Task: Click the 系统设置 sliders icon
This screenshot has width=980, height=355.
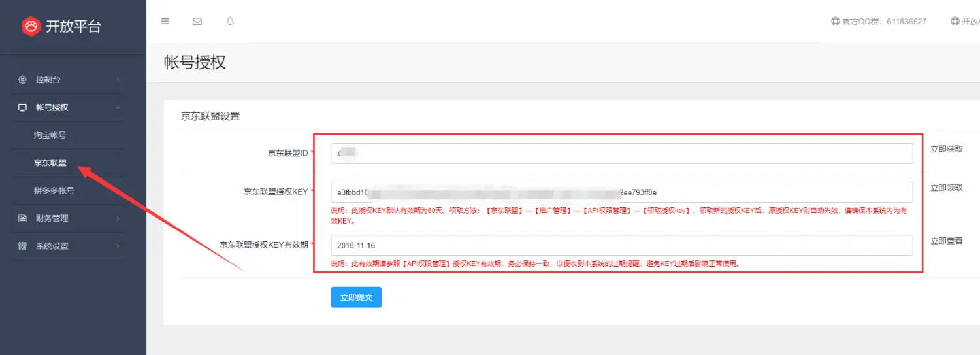Action: (x=22, y=246)
